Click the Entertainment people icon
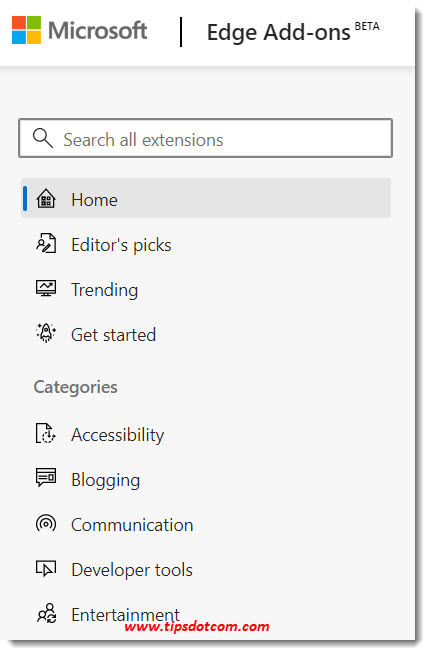The height and width of the screenshot is (655, 430). click(x=46, y=614)
